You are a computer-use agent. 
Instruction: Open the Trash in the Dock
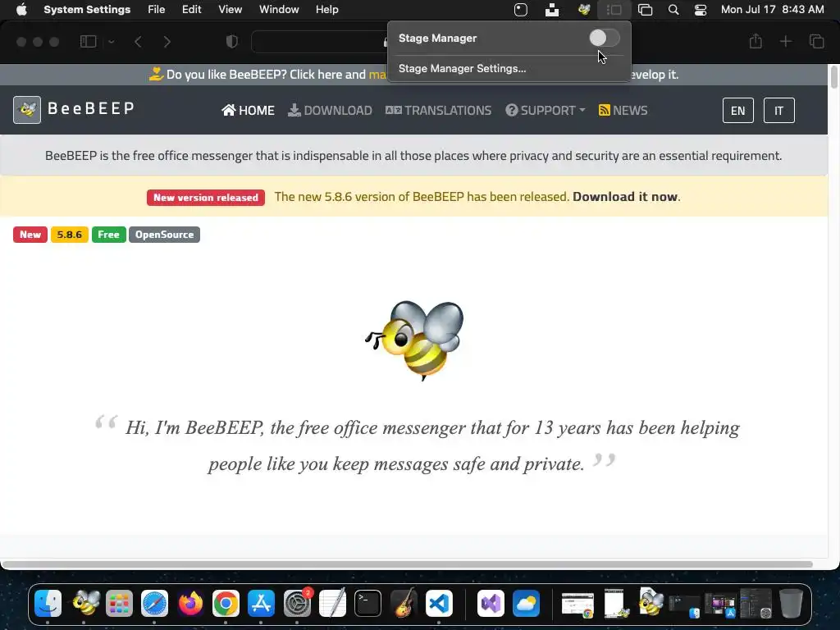tap(792, 603)
